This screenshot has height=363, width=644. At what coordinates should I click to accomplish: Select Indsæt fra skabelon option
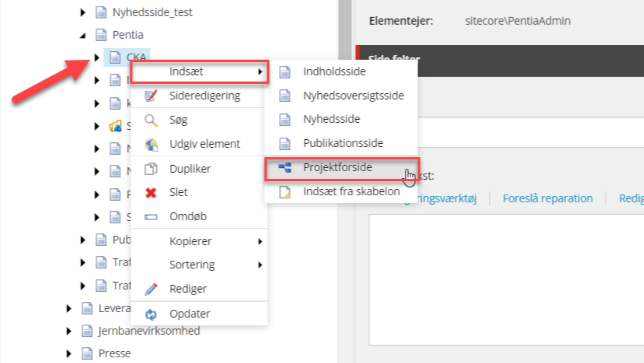coord(351,191)
